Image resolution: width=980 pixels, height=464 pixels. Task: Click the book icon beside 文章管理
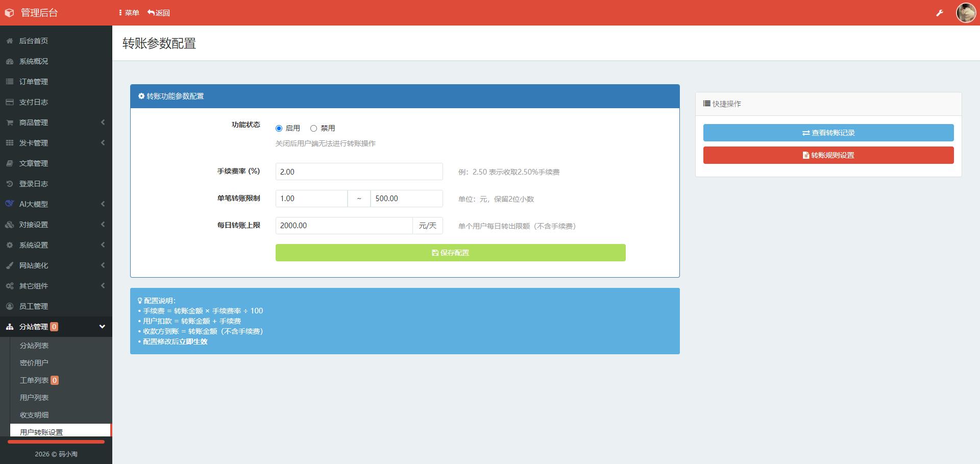(10, 163)
